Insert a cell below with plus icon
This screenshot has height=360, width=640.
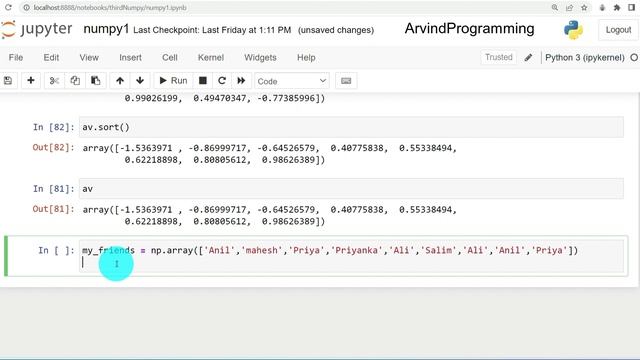tap(31, 81)
